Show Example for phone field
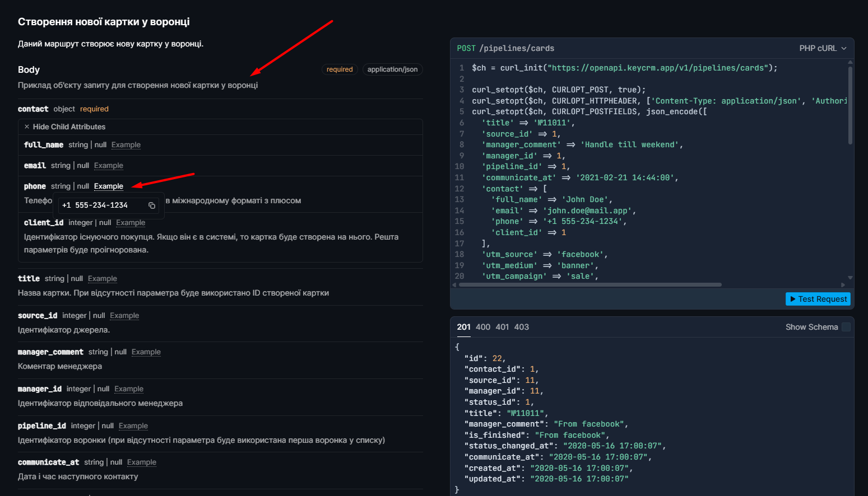Viewport: 868px width, 496px height. click(x=109, y=186)
